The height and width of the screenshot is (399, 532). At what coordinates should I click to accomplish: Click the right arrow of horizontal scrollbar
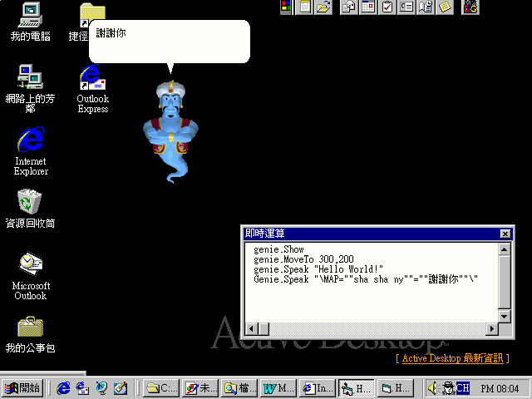point(492,328)
